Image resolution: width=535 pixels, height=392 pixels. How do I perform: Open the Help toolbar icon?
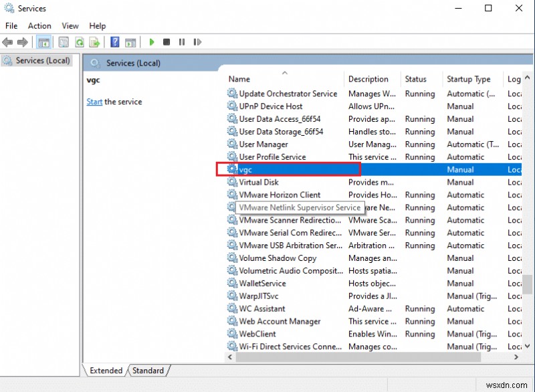point(114,42)
